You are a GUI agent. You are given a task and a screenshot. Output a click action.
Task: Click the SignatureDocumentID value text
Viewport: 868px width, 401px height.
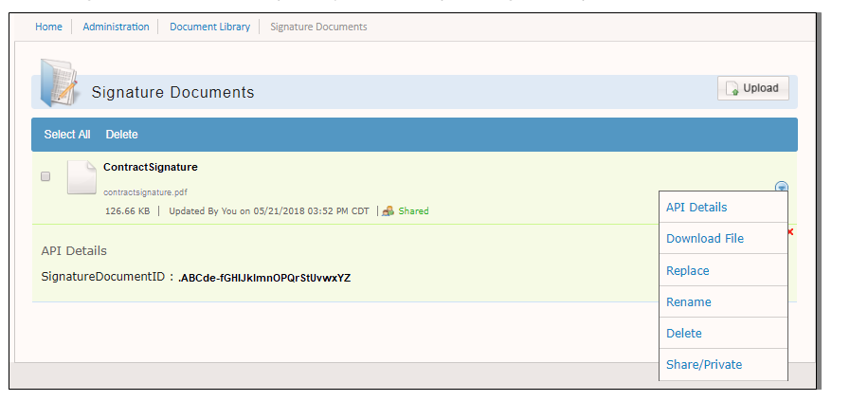[264, 278]
